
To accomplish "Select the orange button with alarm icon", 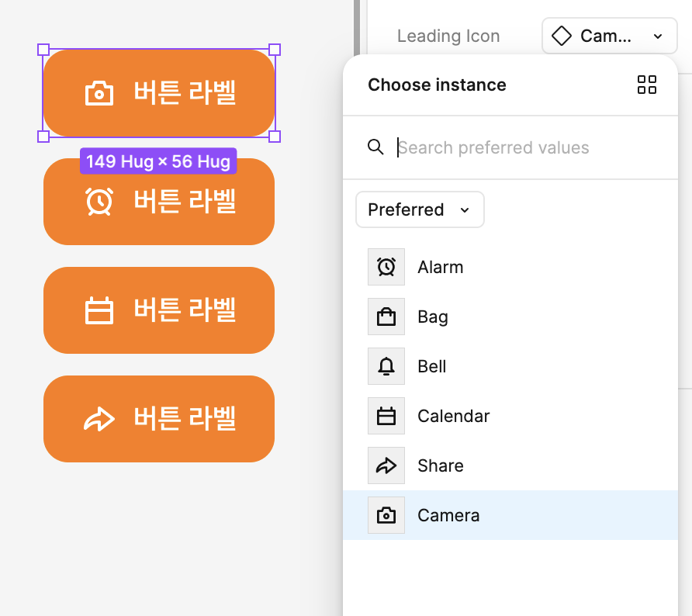I will (159, 202).
